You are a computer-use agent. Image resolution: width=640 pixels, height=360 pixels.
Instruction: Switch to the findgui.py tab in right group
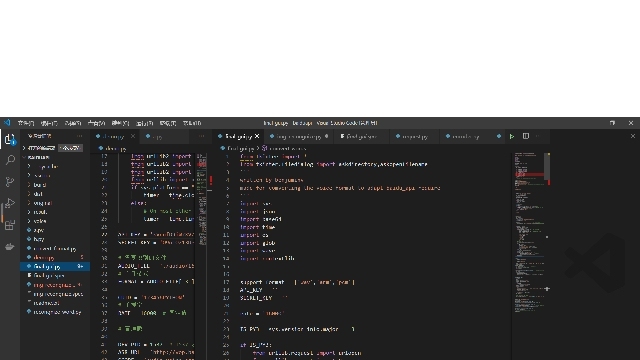pos(239,136)
